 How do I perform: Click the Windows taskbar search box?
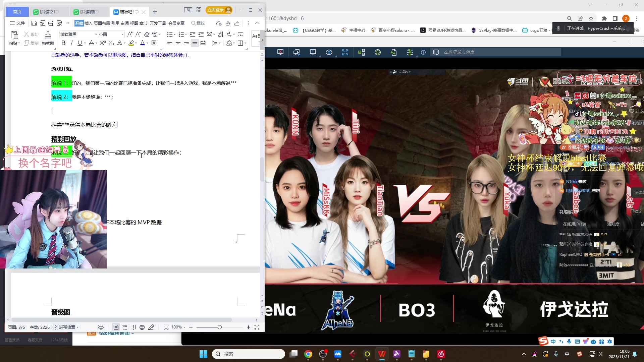click(x=248, y=354)
